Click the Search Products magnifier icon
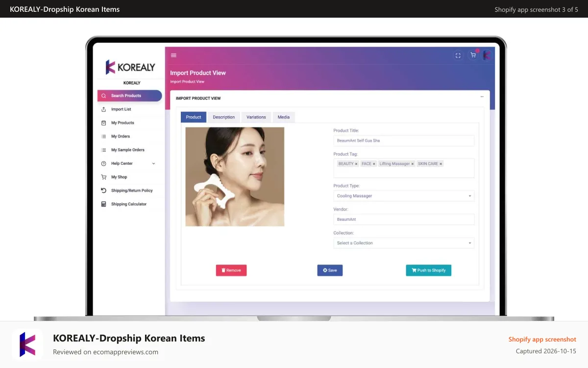This screenshot has width=588, height=368. pos(103,96)
